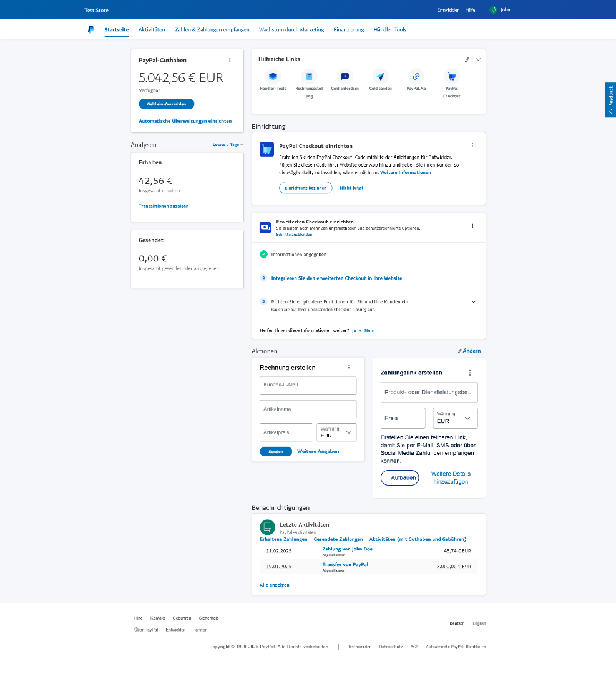Open Erweiterten Checkout einrichten three-dot menu
Screen dimensions: 616x674
(472, 226)
